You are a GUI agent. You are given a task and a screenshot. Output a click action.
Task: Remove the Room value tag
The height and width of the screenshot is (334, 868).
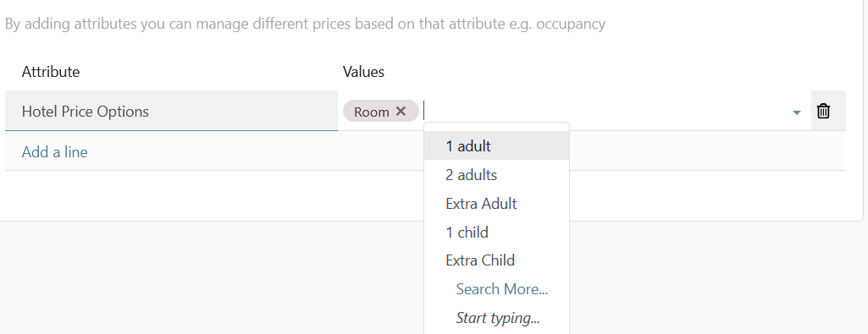click(x=401, y=111)
